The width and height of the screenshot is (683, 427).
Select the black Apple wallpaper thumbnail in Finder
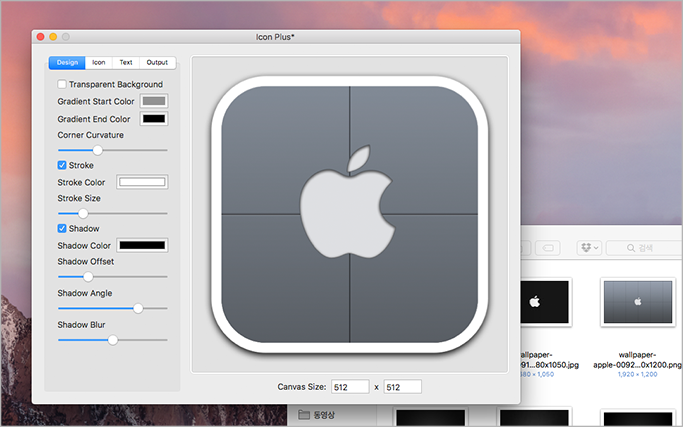point(544,302)
